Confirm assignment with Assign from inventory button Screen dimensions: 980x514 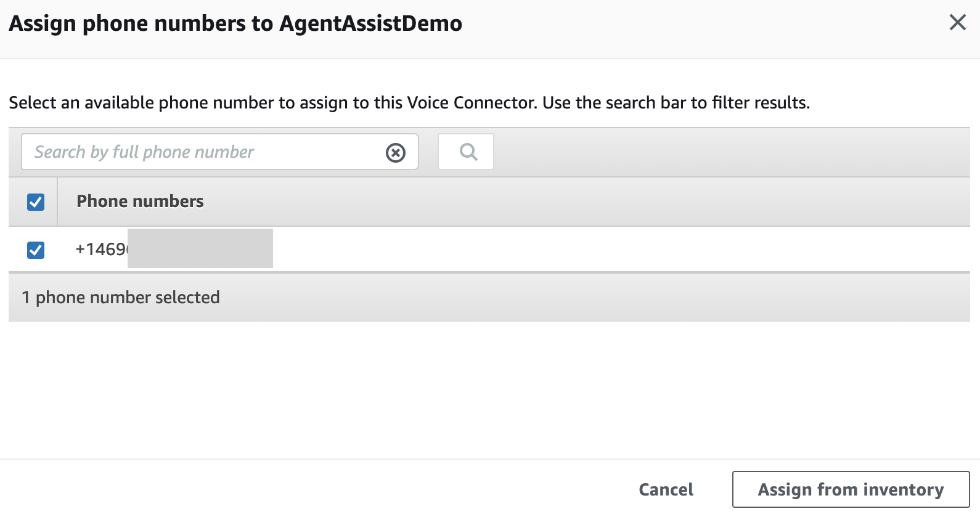pos(851,489)
